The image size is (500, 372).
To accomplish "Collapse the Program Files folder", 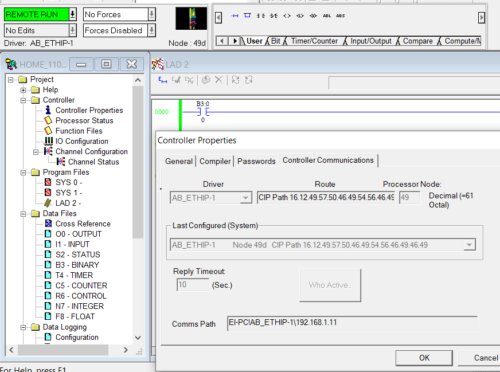I will (x=23, y=172).
